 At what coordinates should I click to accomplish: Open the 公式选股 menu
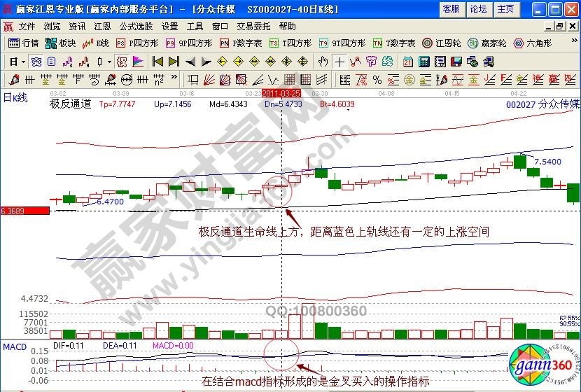pos(136,27)
